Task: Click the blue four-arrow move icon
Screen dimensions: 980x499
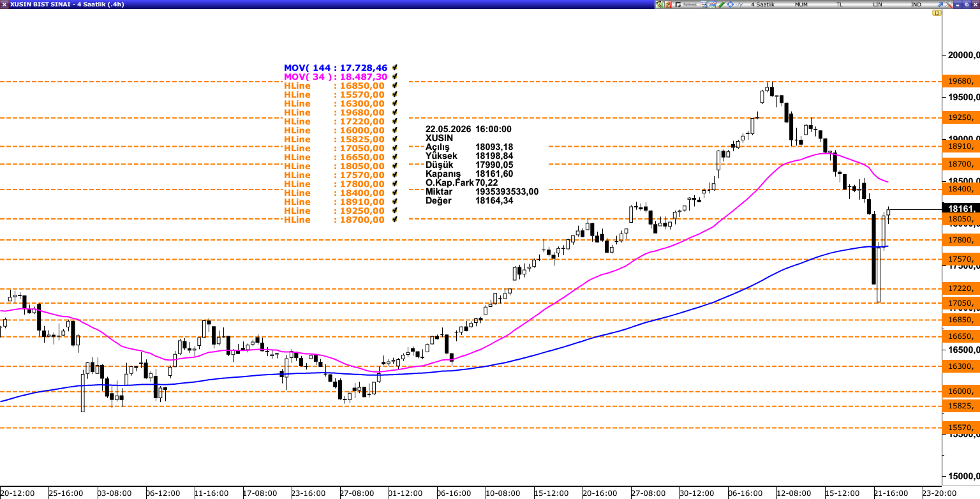Action: pyautogui.click(x=731, y=4)
